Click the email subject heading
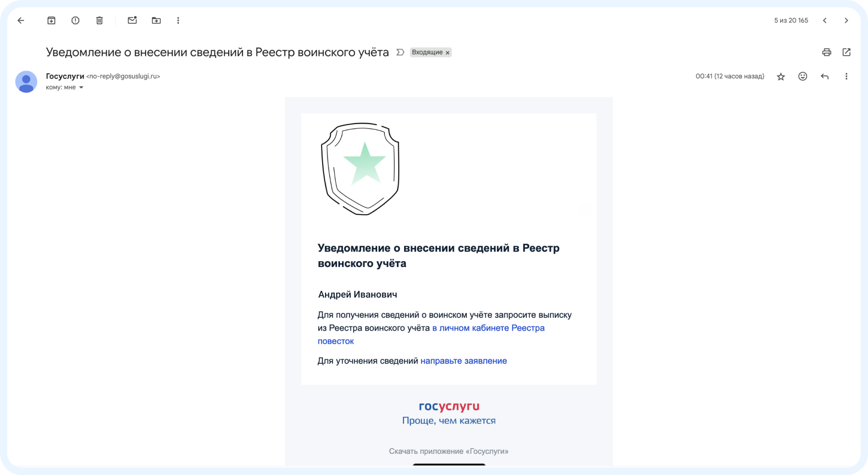 (x=217, y=52)
